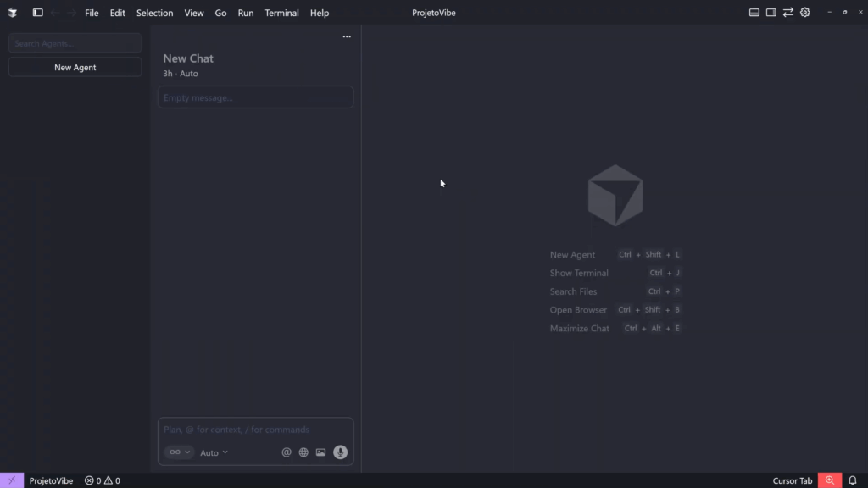Click the globe web search icon
Viewport: 868px width, 488px height.
[303, 452]
